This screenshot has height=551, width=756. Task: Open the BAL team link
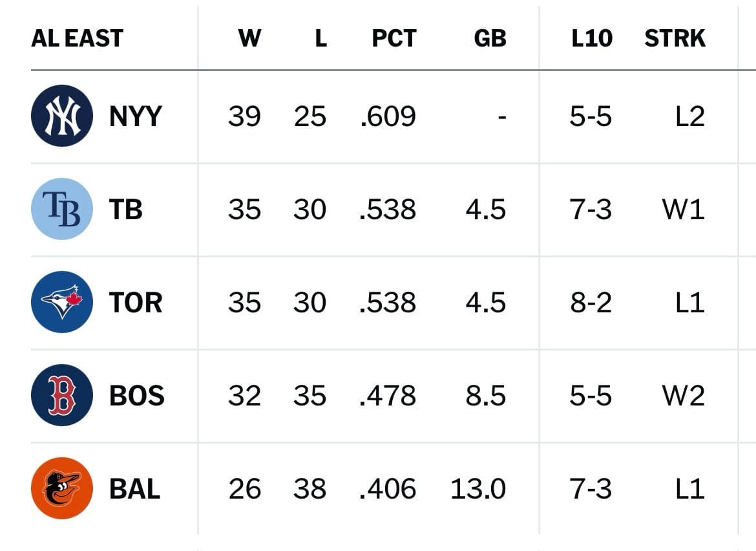click(134, 489)
